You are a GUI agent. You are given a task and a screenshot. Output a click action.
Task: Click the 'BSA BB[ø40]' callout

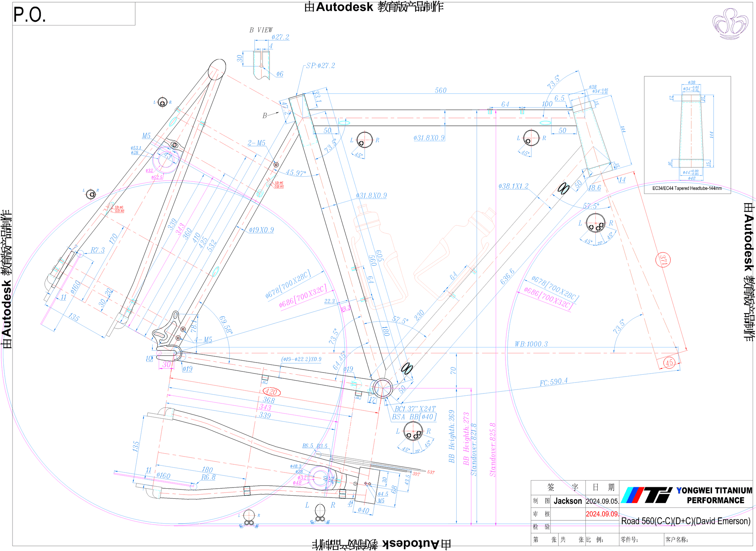pos(414,417)
